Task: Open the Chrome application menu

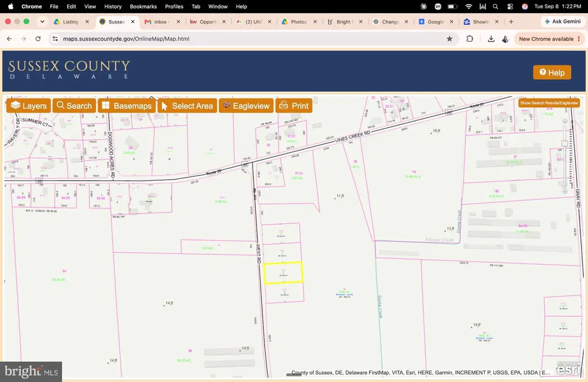Action: [x=31, y=6]
